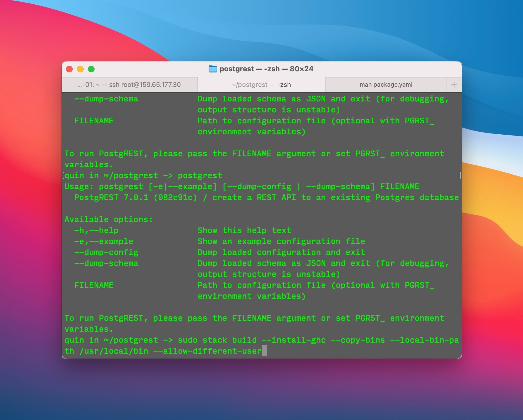This screenshot has width=523, height=420.
Task: Click the folder icon in the title bar
Action: point(213,69)
